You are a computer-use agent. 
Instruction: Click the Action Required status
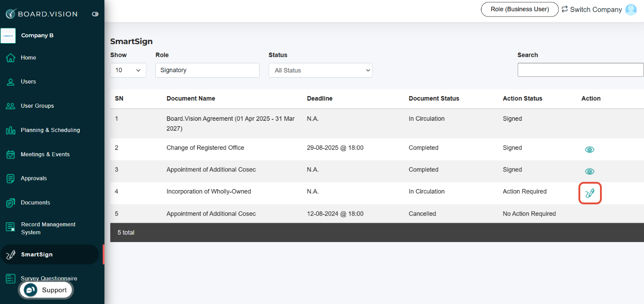[525, 191]
